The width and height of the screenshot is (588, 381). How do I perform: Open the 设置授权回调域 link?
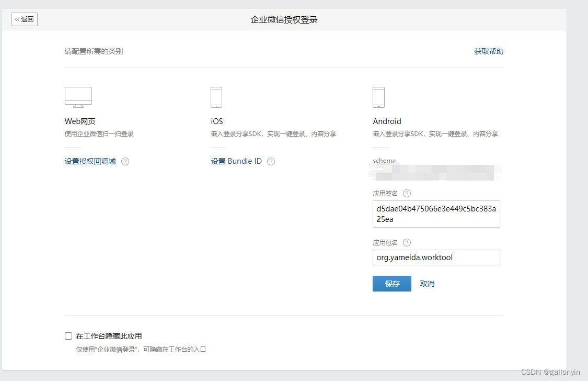click(x=90, y=161)
